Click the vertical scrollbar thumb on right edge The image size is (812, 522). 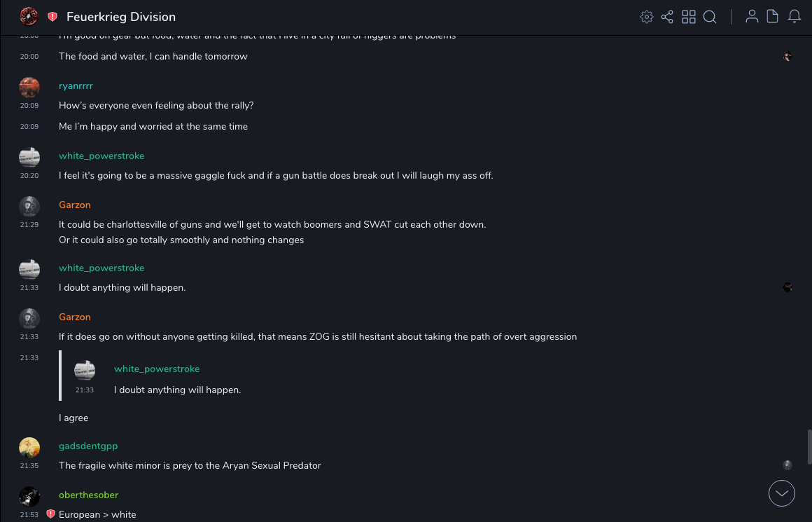click(x=809, y=447)
